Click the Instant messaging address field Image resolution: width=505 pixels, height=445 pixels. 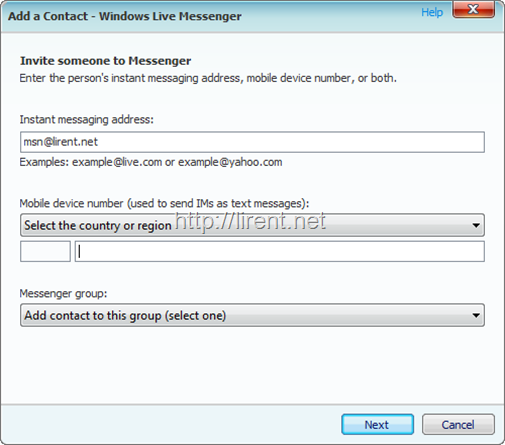(252, 142)
